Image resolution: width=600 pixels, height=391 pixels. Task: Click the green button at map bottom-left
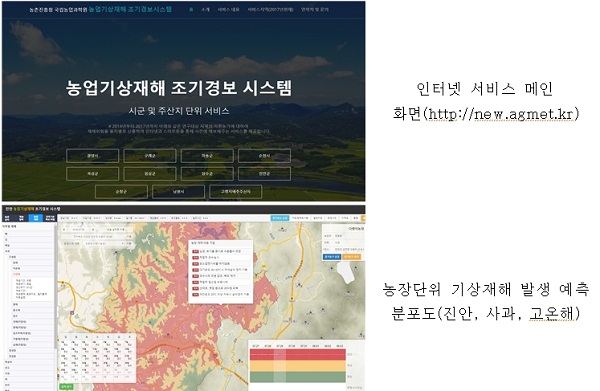(x=66, y=387)
